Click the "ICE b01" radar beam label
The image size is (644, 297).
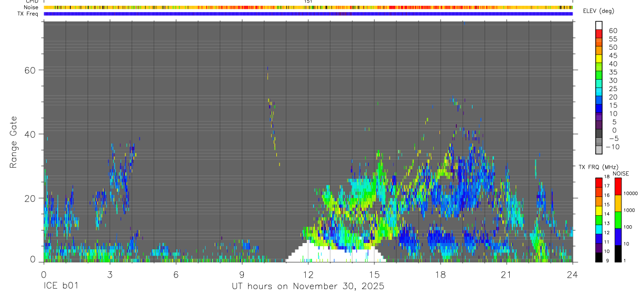(61, 287)
